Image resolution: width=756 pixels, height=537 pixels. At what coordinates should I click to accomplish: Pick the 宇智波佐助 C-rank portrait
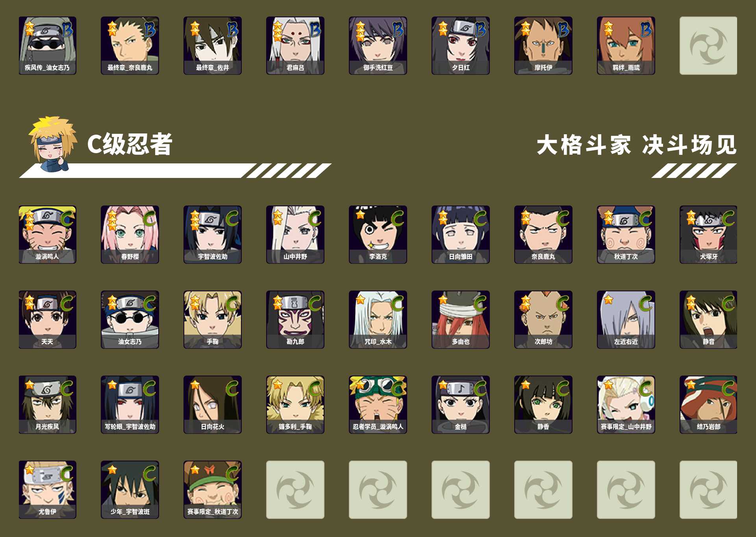point(213,235)
